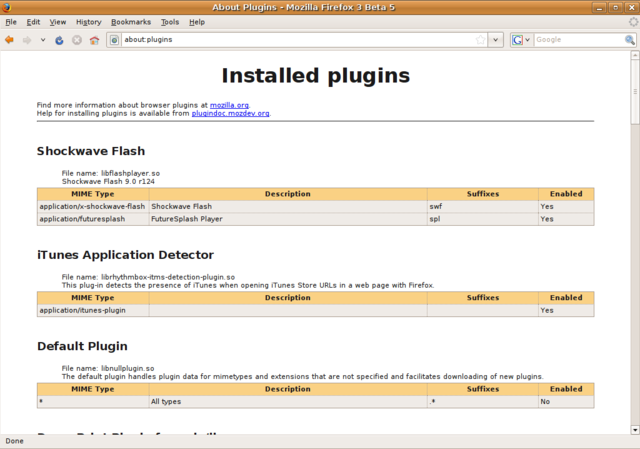Image resolution: width=640 pixels, height=449 pixels.
Task: Close the Firefox window
Action: 631,7
